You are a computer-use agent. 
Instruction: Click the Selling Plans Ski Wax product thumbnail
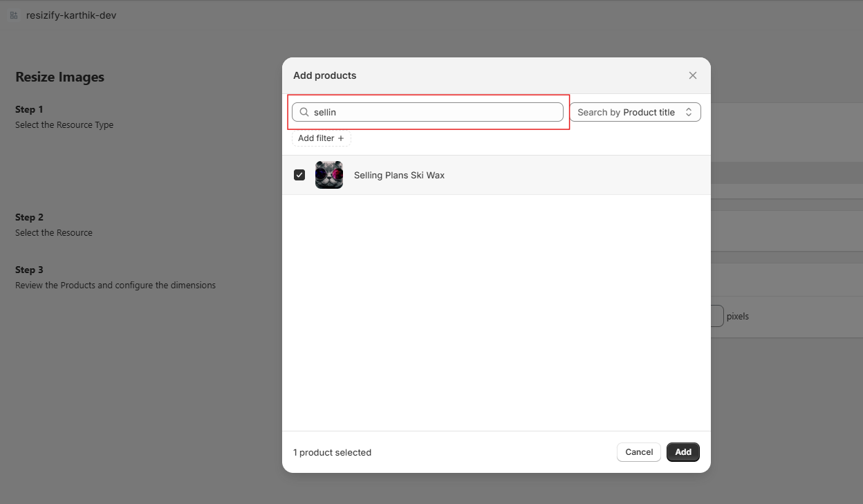coord(328,174)
